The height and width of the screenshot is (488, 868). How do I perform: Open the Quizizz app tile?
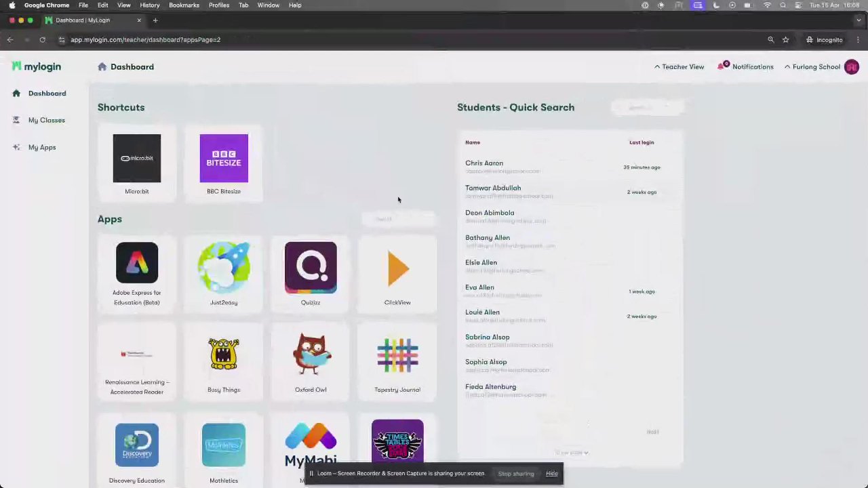coord(311,274)
